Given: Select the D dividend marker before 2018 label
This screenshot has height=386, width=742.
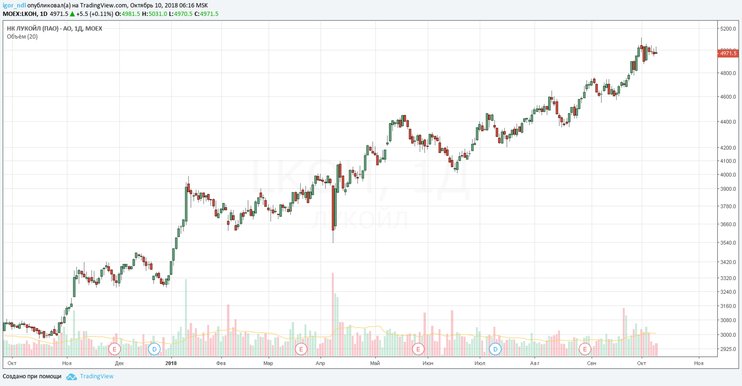Looking at the screenshot, I should pos(154,349).
